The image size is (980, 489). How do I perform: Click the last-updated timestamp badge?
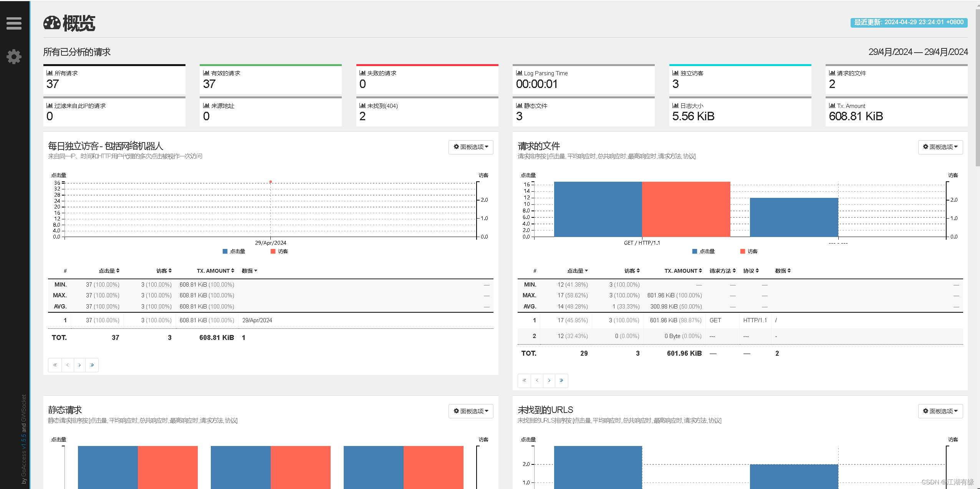909,22
